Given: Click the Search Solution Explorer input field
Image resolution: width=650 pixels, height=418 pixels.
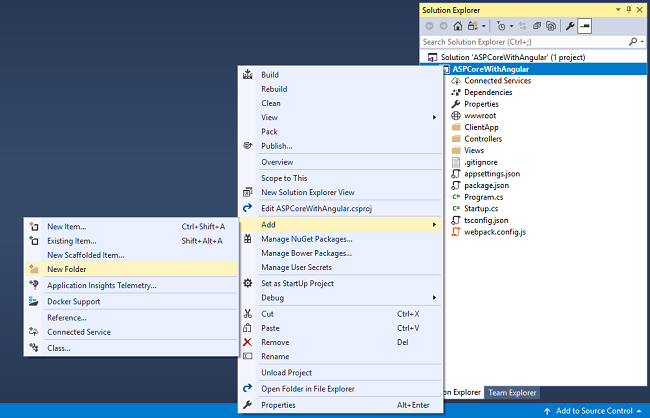Looking at the screenshot, I should [524, 42].
